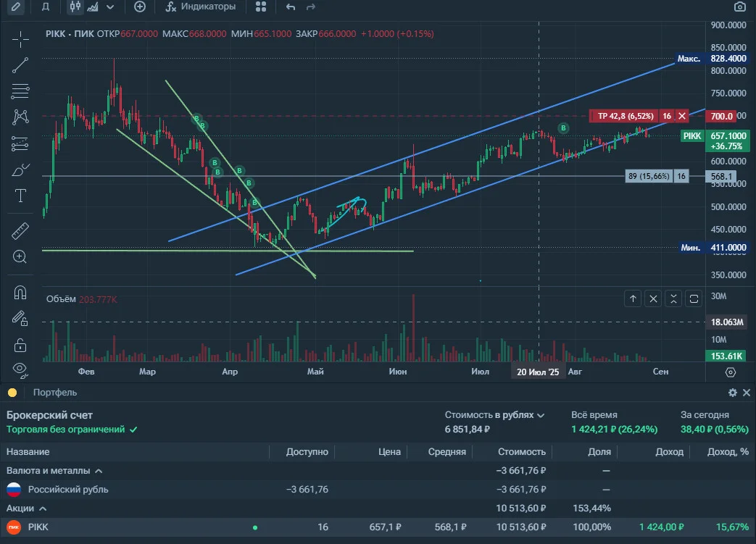Viewport: 756px width, 544px height.
Task: Open the chart layout grid selector
Action: [x=261, y=7]
